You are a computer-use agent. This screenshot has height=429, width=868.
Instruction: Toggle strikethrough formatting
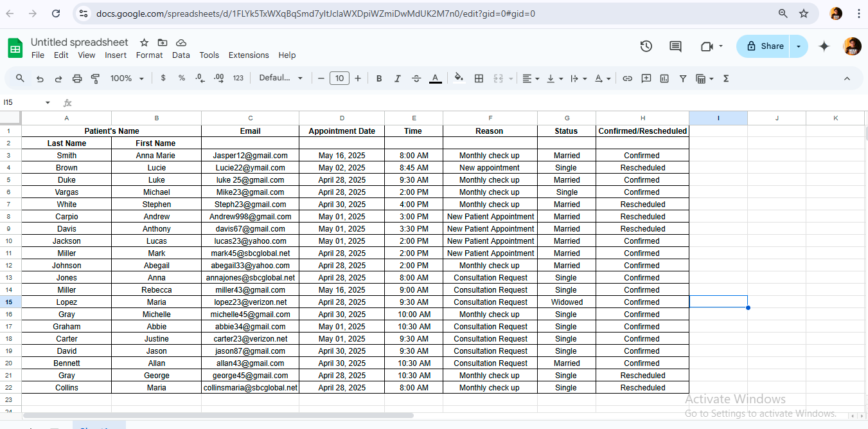coord(416,78)
